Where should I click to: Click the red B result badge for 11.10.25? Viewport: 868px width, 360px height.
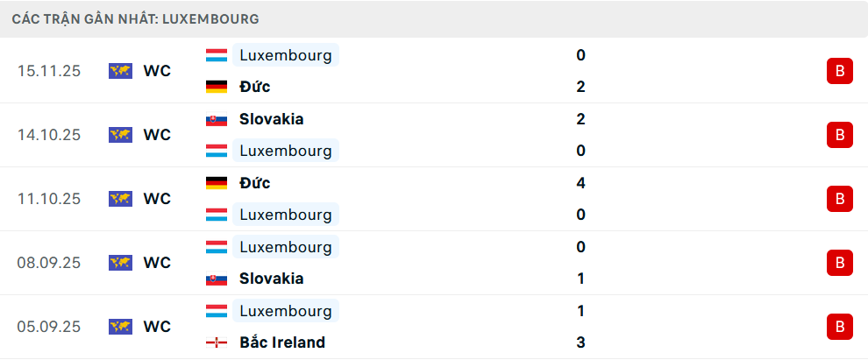(x=839, y=199)
